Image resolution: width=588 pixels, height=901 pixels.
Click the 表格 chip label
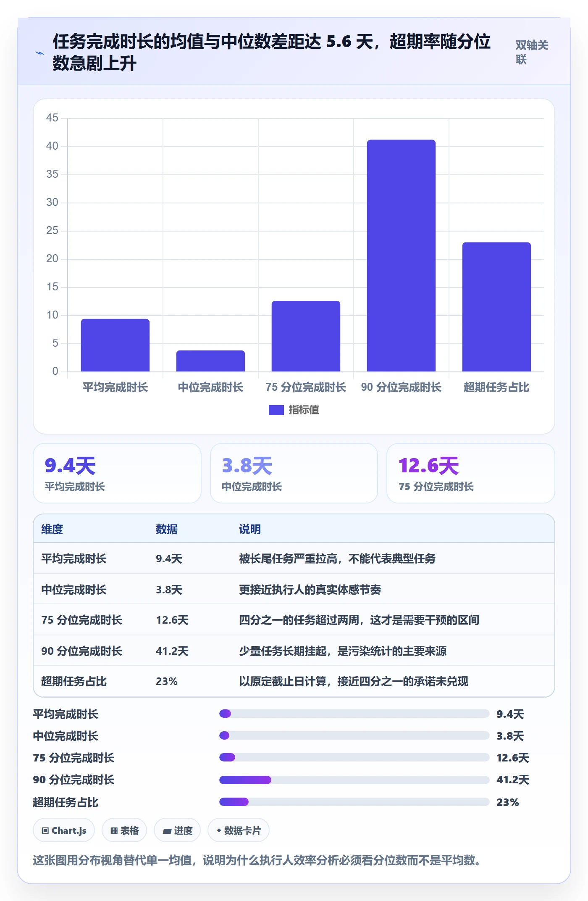pyautogui.click(x=129, y=830)
